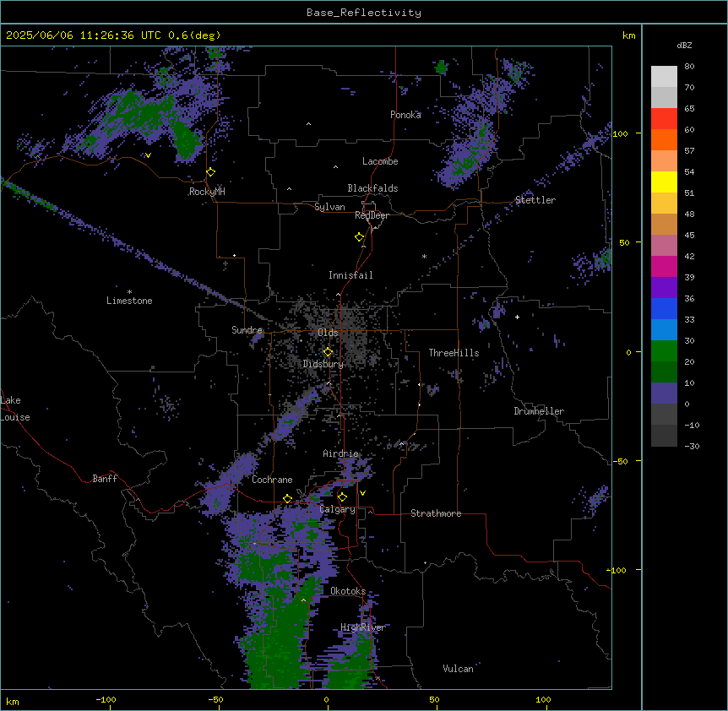Click the Olds town label
The width and height of the screenshot is (728, 711).
(x=328, y=333)
